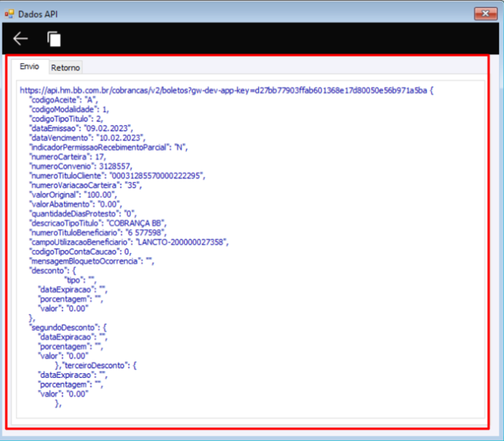Click the copy icon in toolbar
The height and width of the screenshot is (441, 504).
pos(54,39)
